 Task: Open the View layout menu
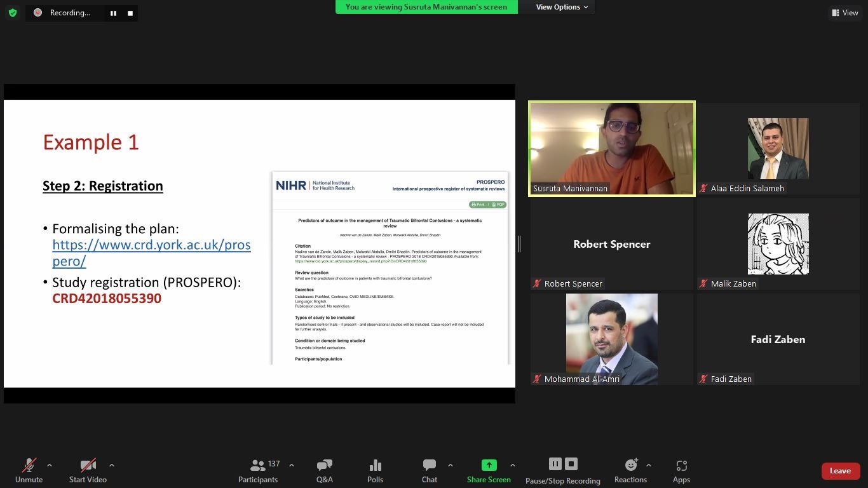pyautogui.click(x=844, y=13)
